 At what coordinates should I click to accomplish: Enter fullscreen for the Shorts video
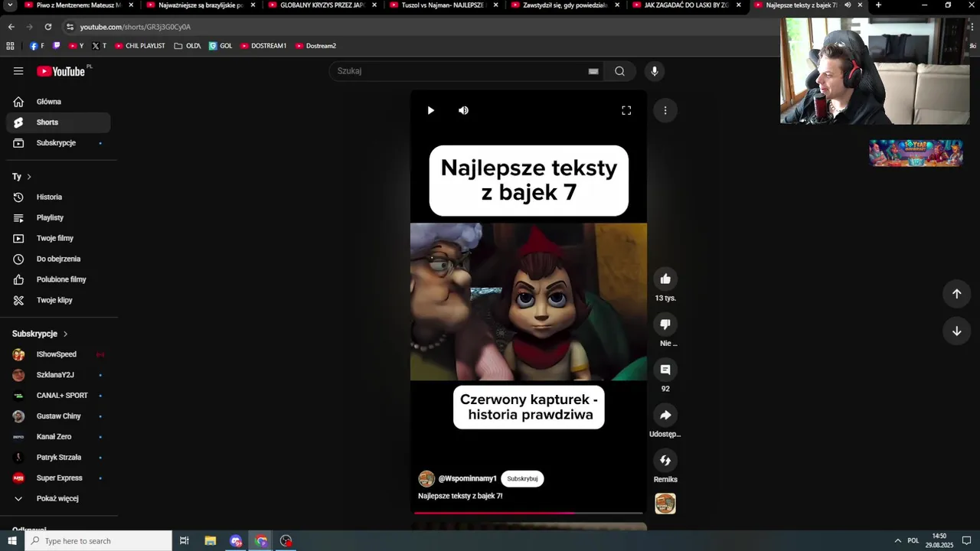tap(626, 110)
